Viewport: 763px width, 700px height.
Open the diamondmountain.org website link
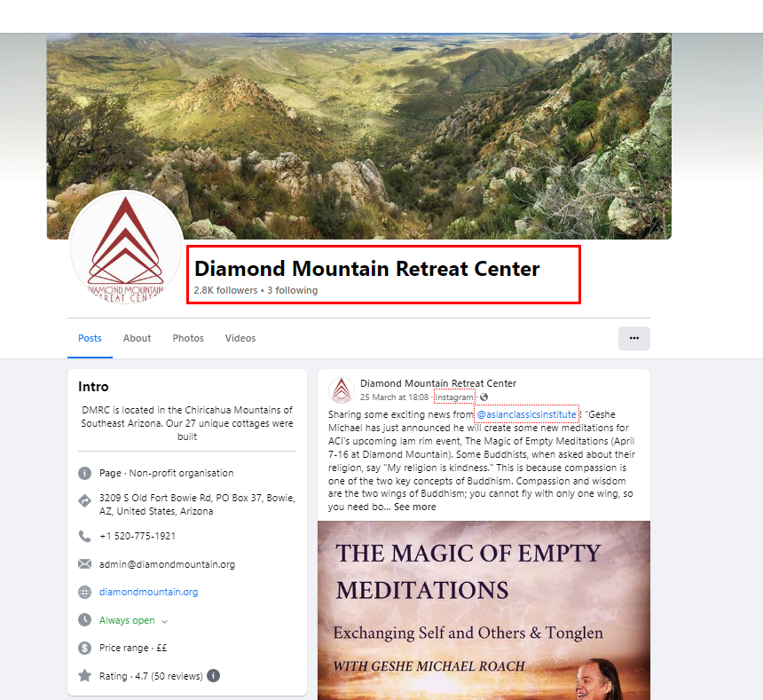[148, 592]
